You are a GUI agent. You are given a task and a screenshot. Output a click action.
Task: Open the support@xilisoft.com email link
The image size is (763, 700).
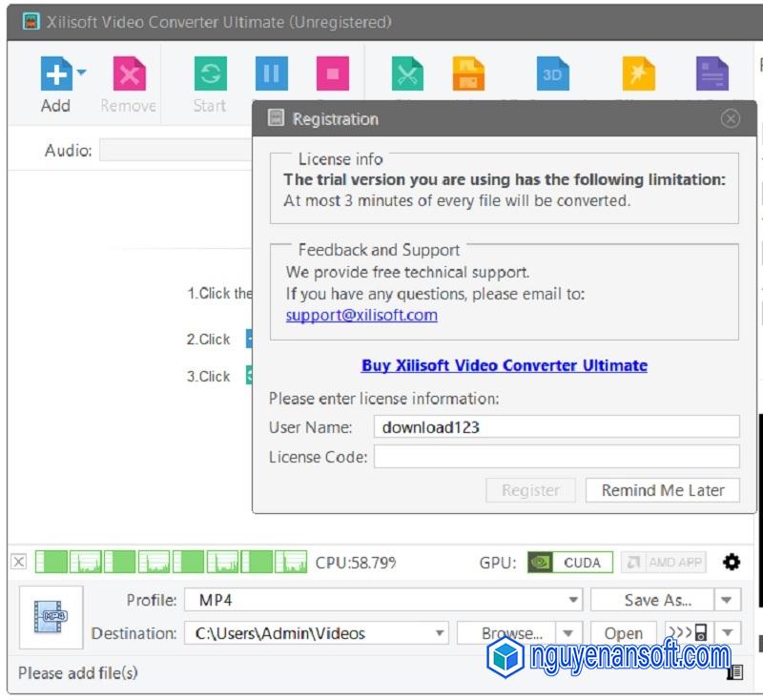click(361, 316)
